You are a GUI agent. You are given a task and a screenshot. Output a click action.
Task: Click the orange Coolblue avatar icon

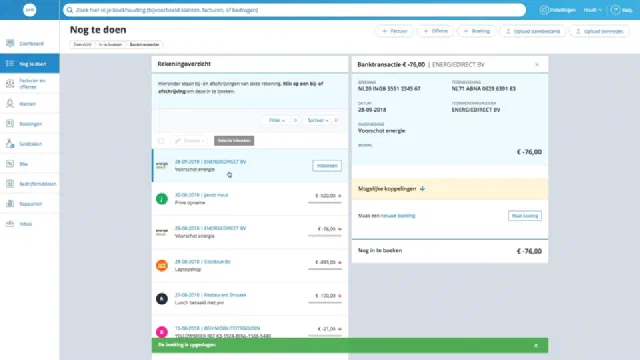click(x=162, y=265)
